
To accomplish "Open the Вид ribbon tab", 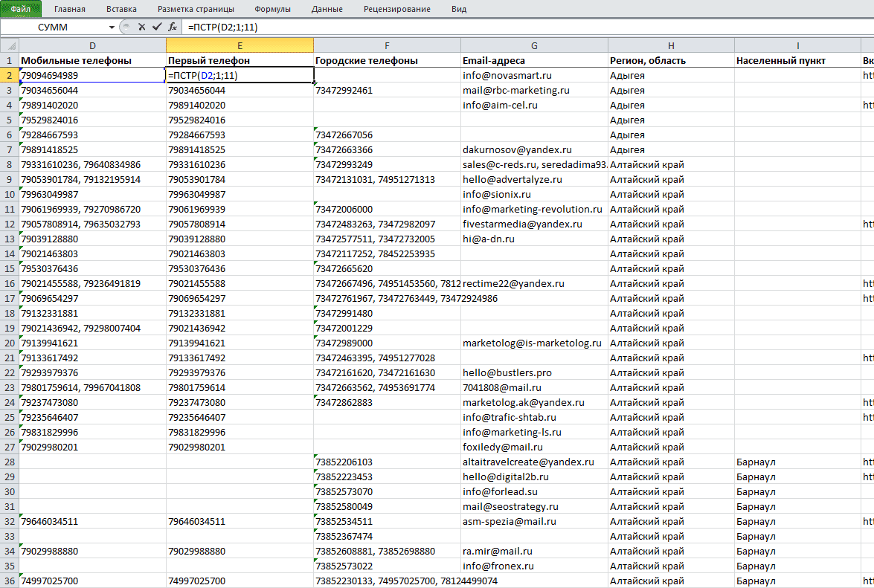I will click(x=459, y=9).
